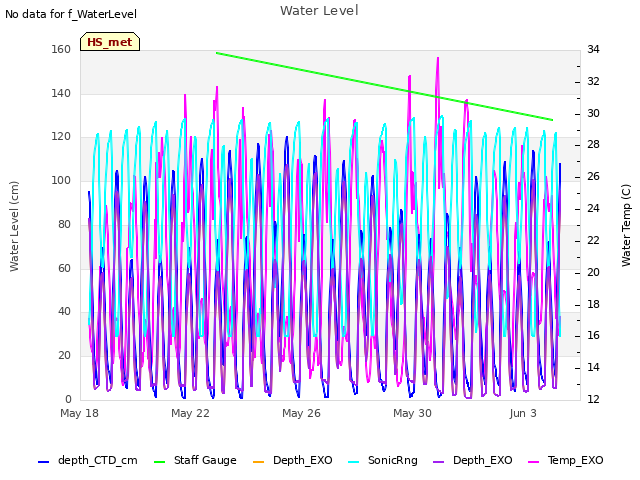Toggle the depth_CTD_cm legend entry
Image resolution: width=640 pixels, height=480 pixels.
click(88, 461)
